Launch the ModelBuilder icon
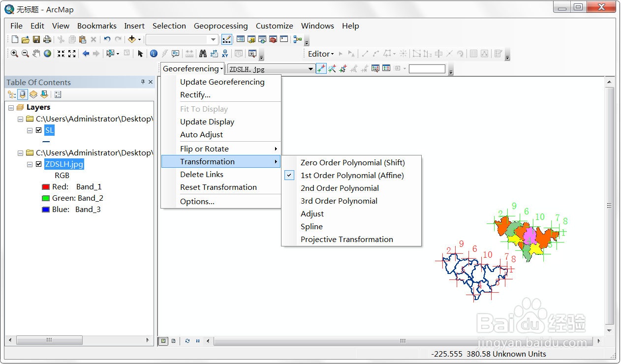621x364 pixels. 298,39
